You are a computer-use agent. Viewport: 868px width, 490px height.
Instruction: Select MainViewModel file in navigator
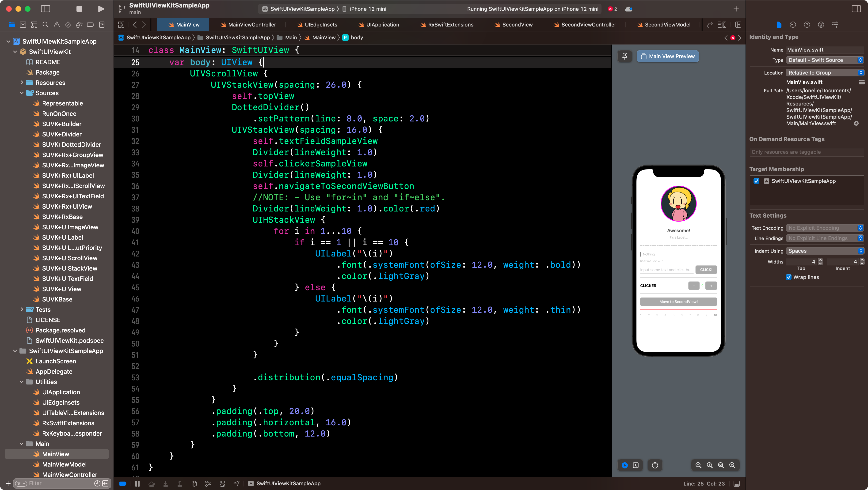point(64,464)
